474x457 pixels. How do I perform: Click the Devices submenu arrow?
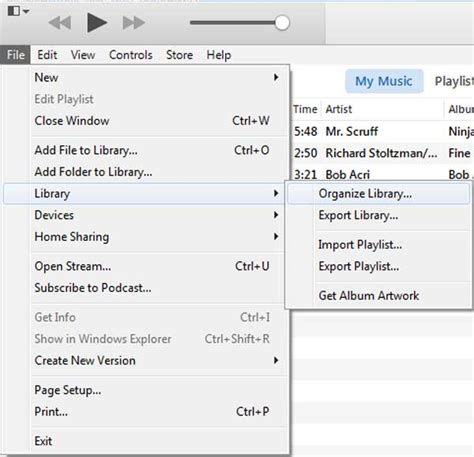point(276,215)
